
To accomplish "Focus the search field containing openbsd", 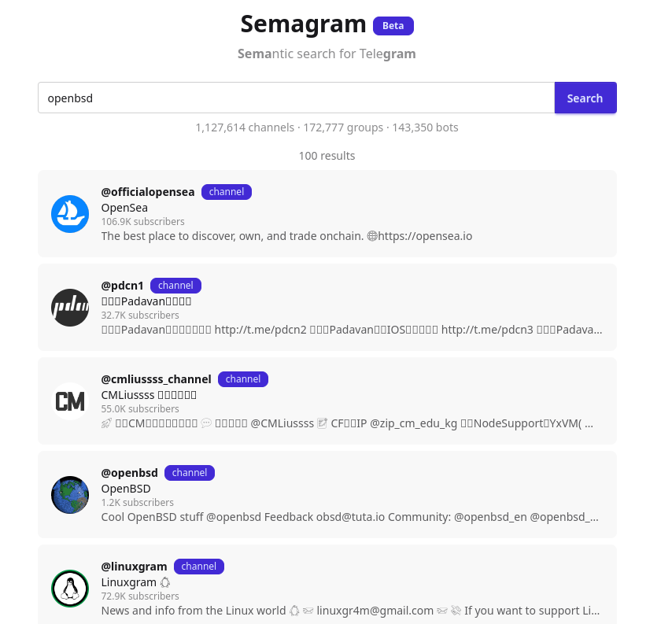I will [296, 98].
